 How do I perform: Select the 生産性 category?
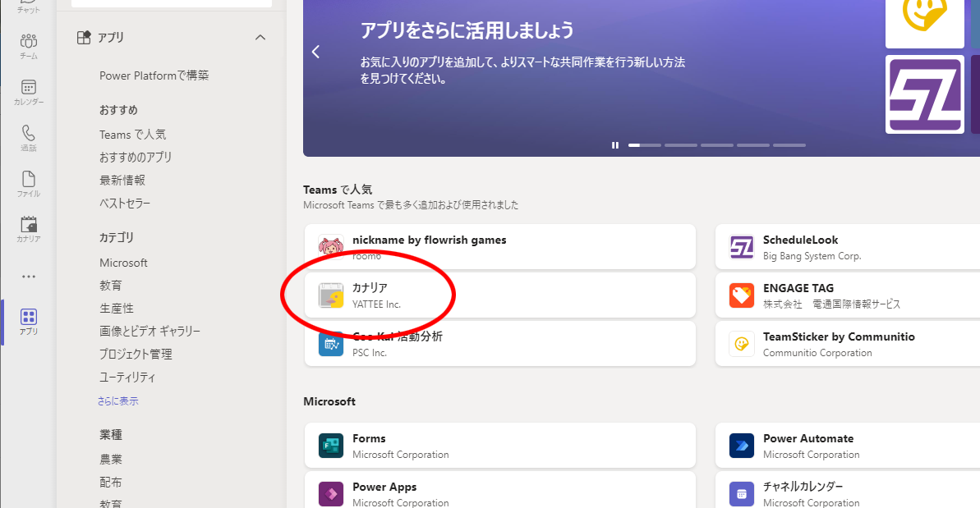(117, 309)
